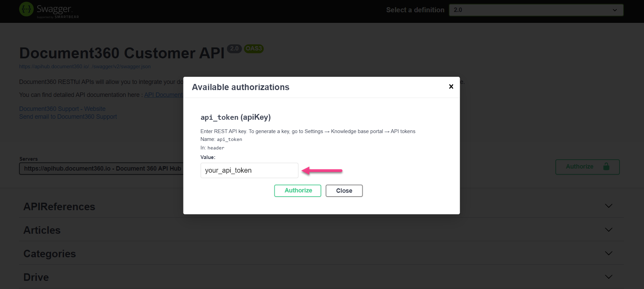Open the swagger.json URL link
The image size is (644, 289).
[x=85, y=67]
